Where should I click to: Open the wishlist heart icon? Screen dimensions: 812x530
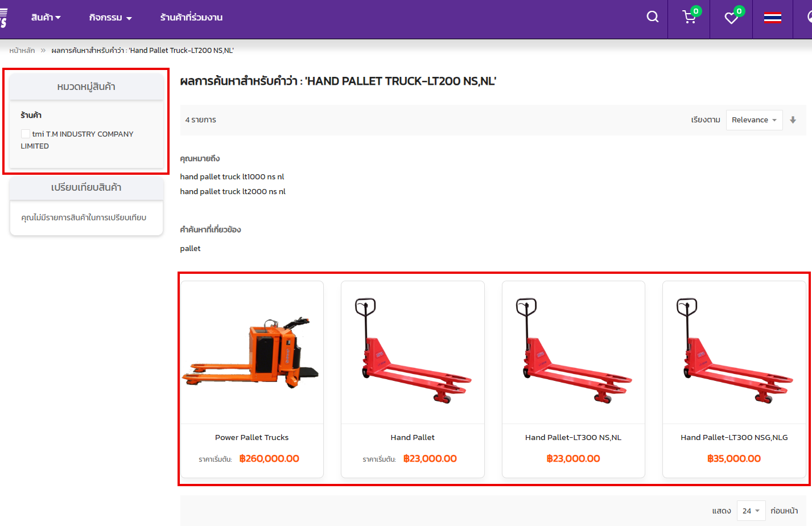coord(731,18)
